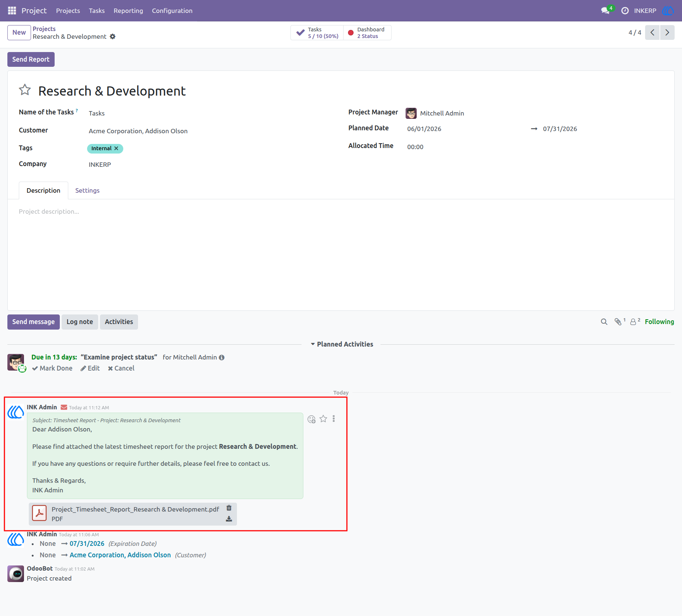This screenshot has width=682, height=616.
Task: Open Dashboard 2 Status stat button
Action: click(367, 32)
